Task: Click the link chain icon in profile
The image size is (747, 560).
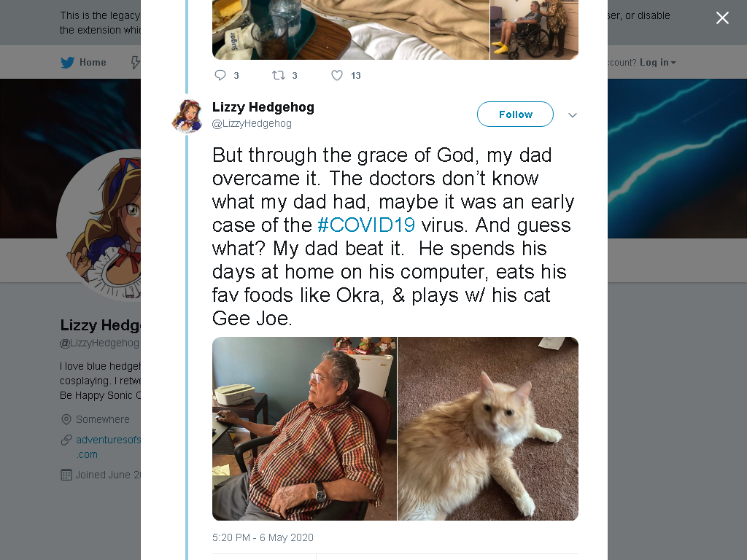Action: [x=66, y=440]
